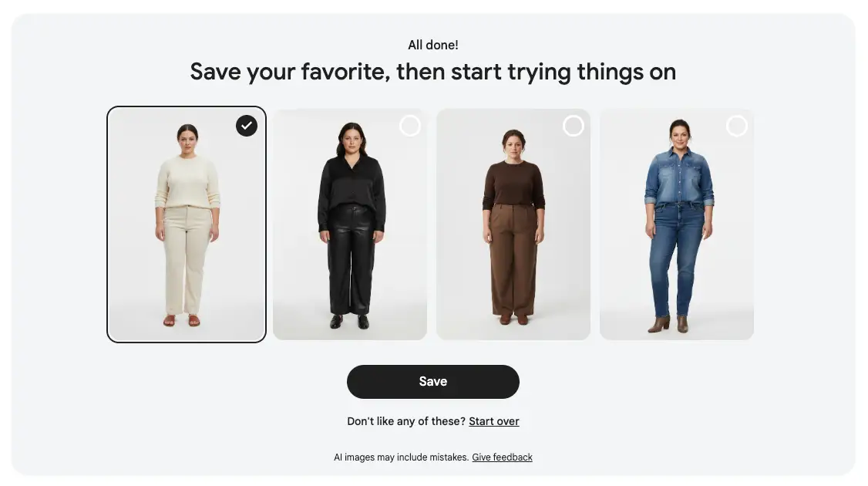Click the 'AI images may include mistakes' notice
The image size is (868, 486).
(x=402, y=457)
